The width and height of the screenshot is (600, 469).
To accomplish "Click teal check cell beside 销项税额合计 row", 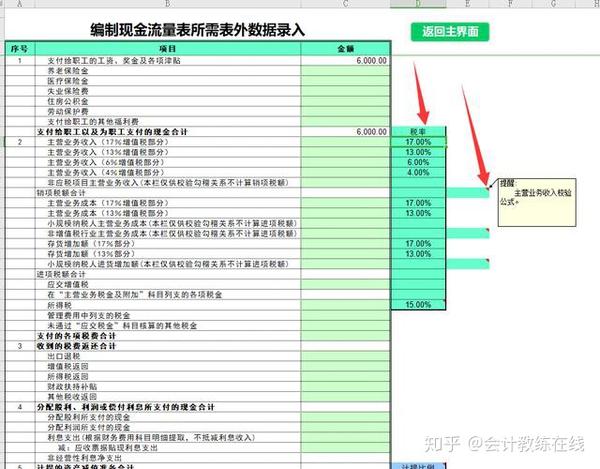I will coord(468,193).
